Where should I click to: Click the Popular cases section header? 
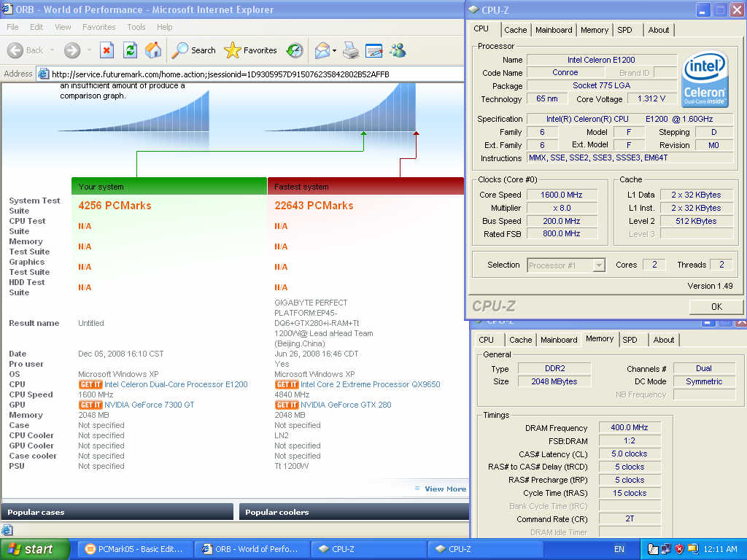point(117,512)
